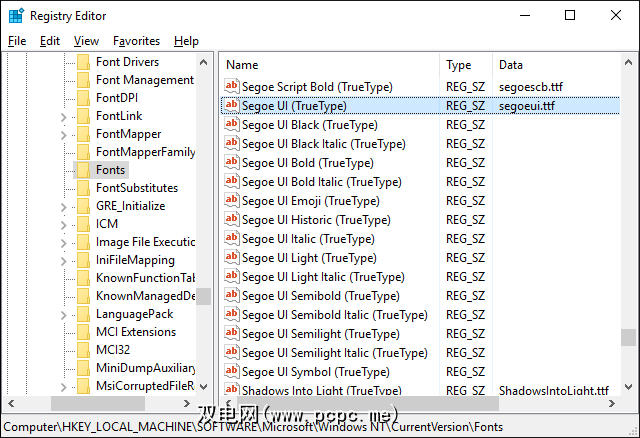
Task: Select the KnownManagedDebugging key
Action: (145, 296)
